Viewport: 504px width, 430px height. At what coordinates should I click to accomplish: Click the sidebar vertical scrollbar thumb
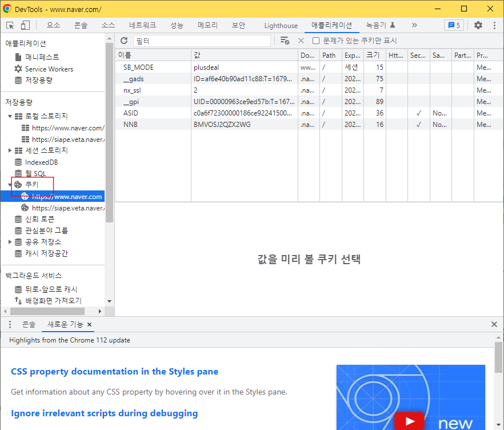point(109,133)
